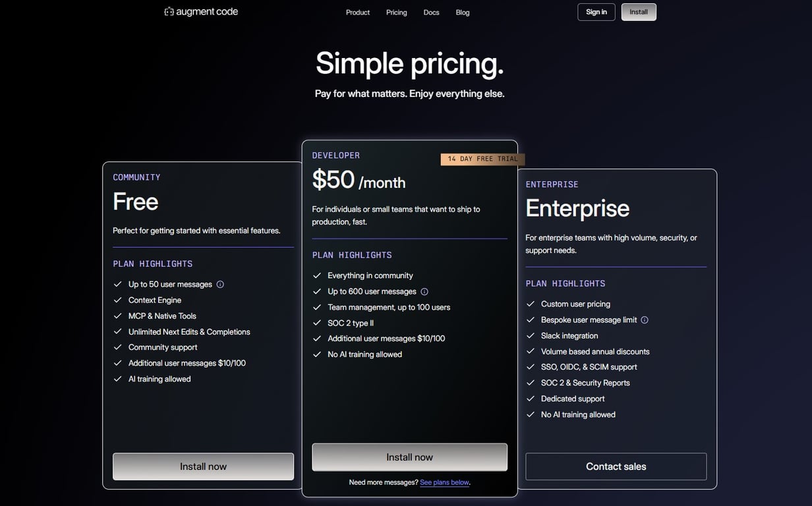Click the 14 day free trial badge

[x=482, y=159]
